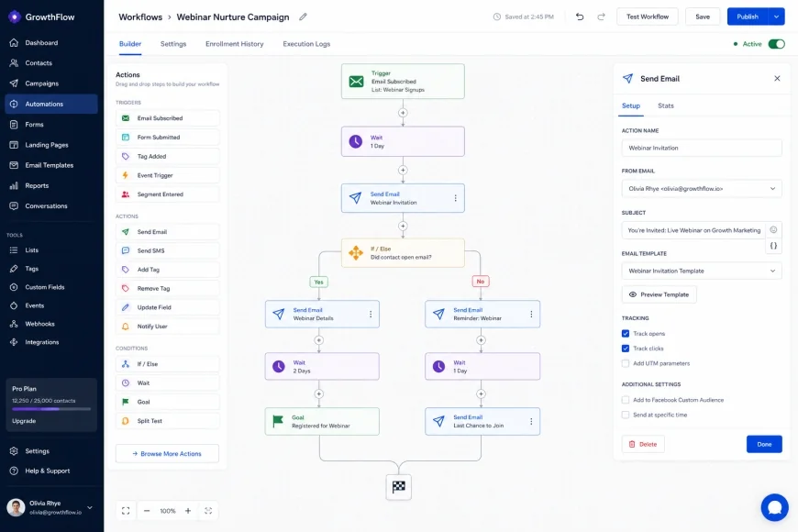Open the Stats tab in Send Email panel

click(666, 105)
